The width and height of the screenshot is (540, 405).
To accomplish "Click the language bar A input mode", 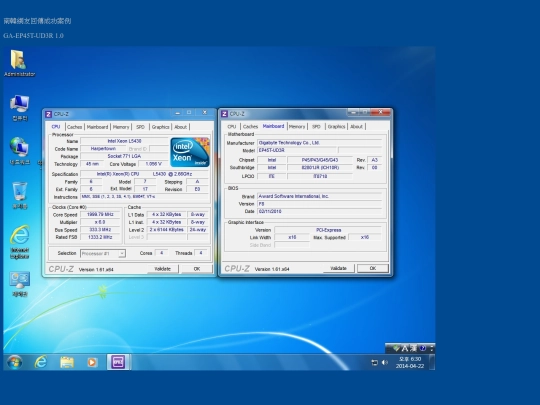I will (405, 348).
